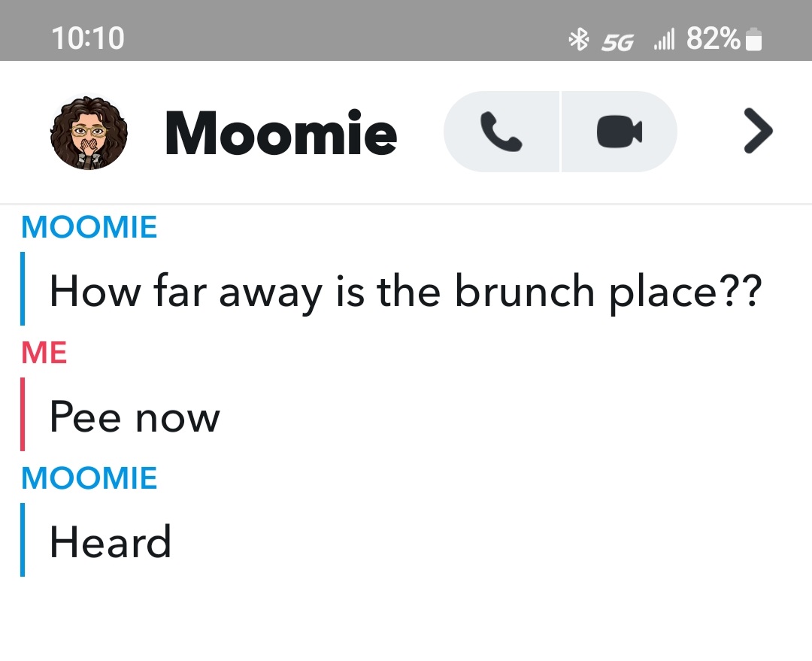Select the "Pee now" message
Screen dimensions: 812x661
[135, 416]
